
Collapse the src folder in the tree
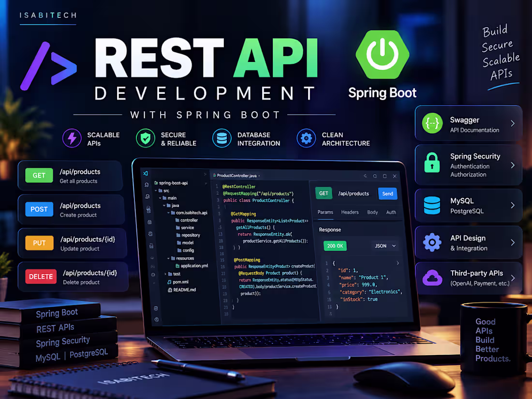tap(156, 191)
